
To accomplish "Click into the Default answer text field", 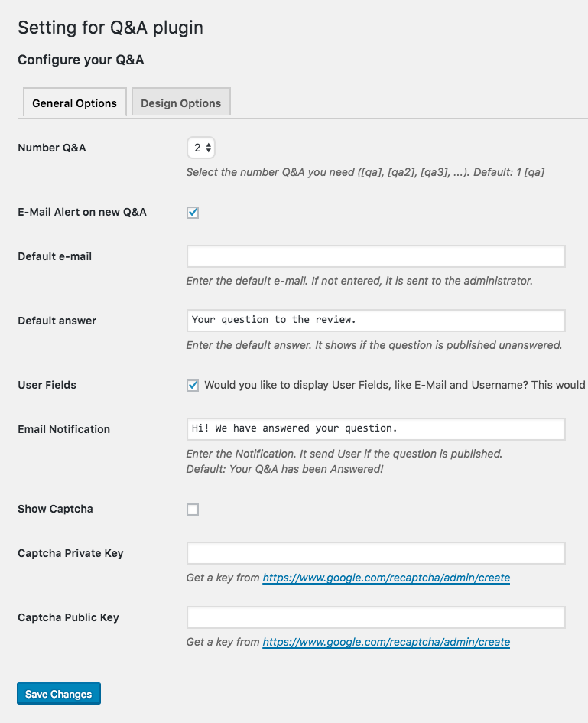I will (x=376, y=320).
